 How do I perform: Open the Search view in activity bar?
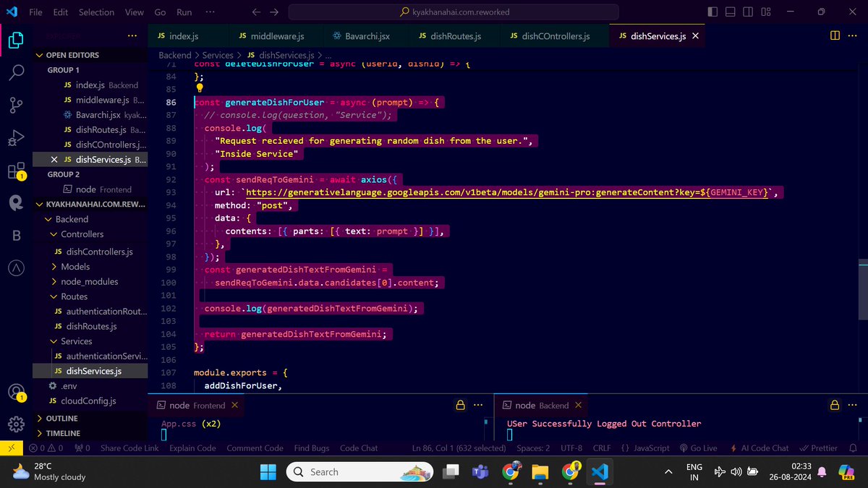click(x=16, y=72)
